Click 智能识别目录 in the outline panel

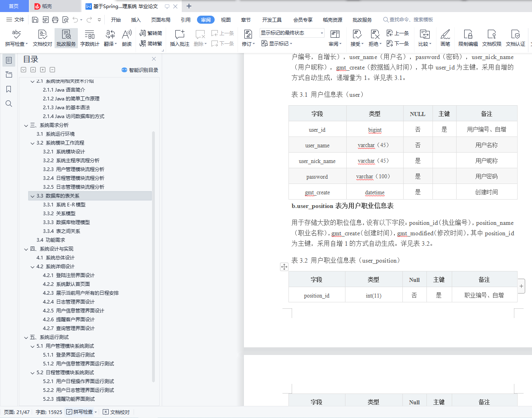click(x=140, y=70)
